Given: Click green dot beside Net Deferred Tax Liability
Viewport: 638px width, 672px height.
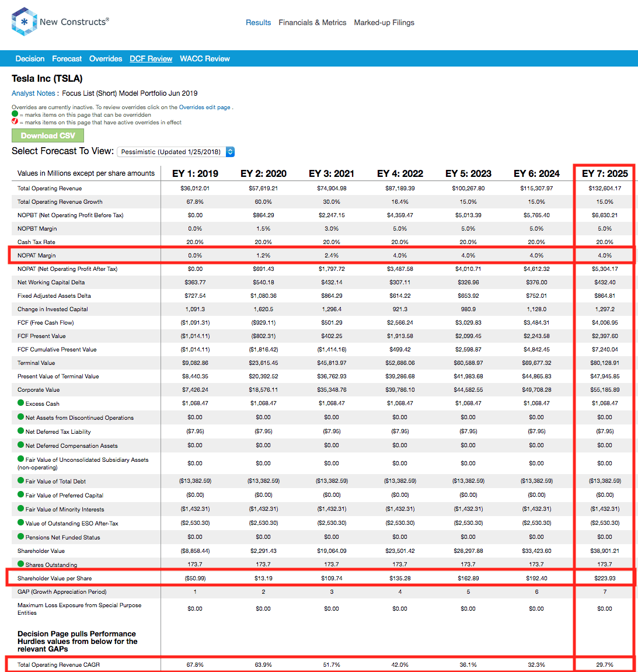Looking at the screenshot, I should 20,431.
